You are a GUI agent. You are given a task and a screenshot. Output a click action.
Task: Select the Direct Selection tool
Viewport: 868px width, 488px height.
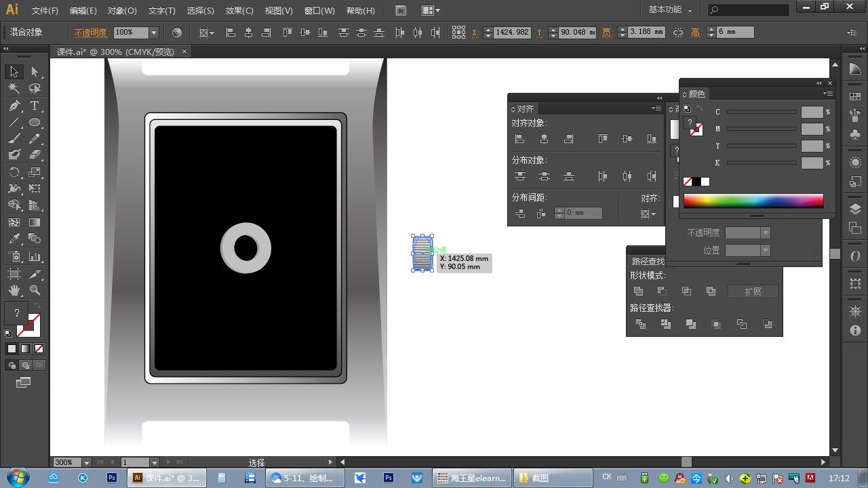[35, 72]
